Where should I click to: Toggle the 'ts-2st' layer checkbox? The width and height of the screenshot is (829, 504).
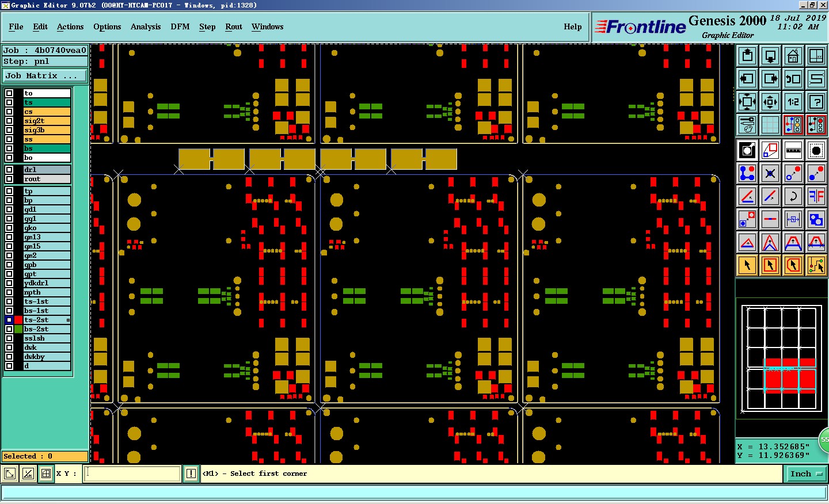coord(9,320)
